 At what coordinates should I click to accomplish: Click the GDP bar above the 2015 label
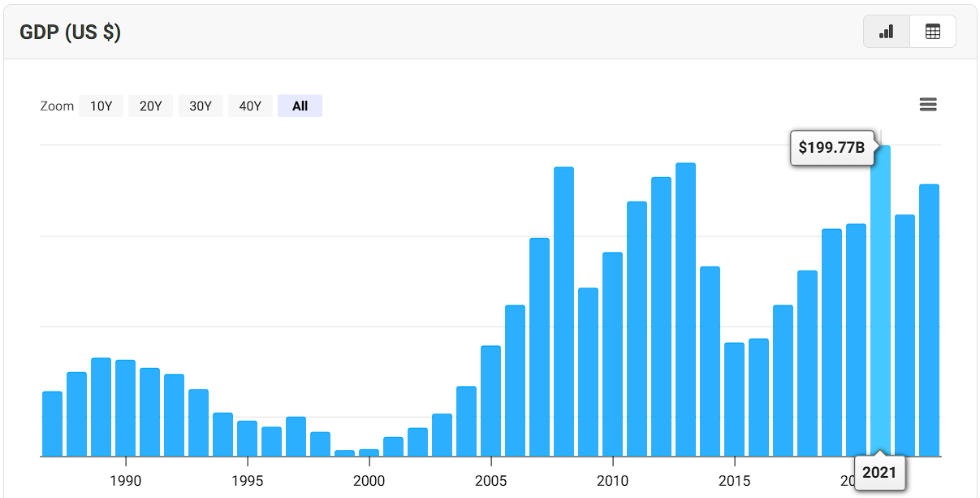pyautogui.click(x=734, y=400)
